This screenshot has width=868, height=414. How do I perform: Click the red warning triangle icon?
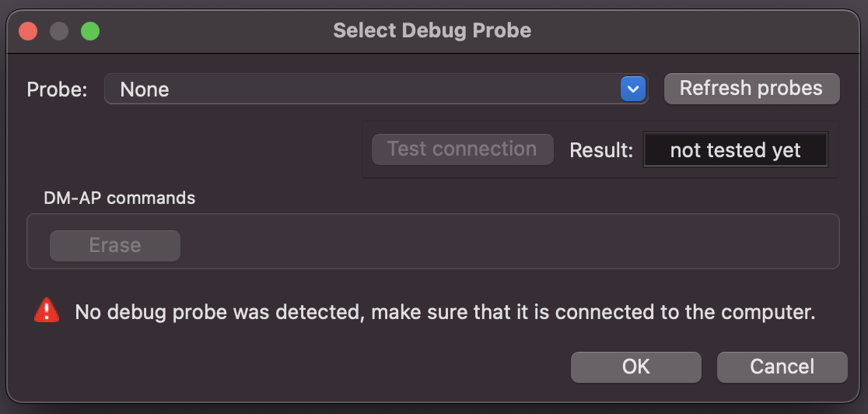tap(47, 310)
